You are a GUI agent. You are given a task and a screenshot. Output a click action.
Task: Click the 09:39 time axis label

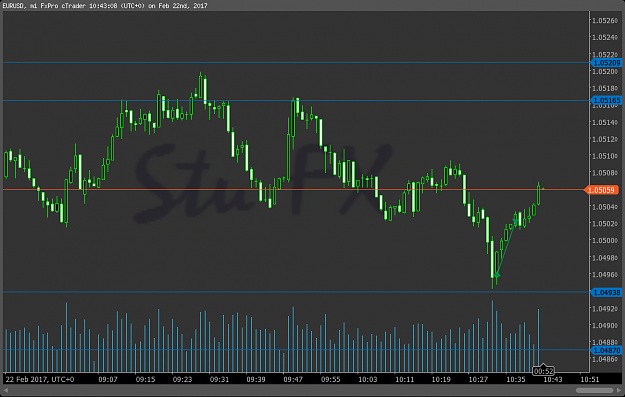[x=256, y=379]
